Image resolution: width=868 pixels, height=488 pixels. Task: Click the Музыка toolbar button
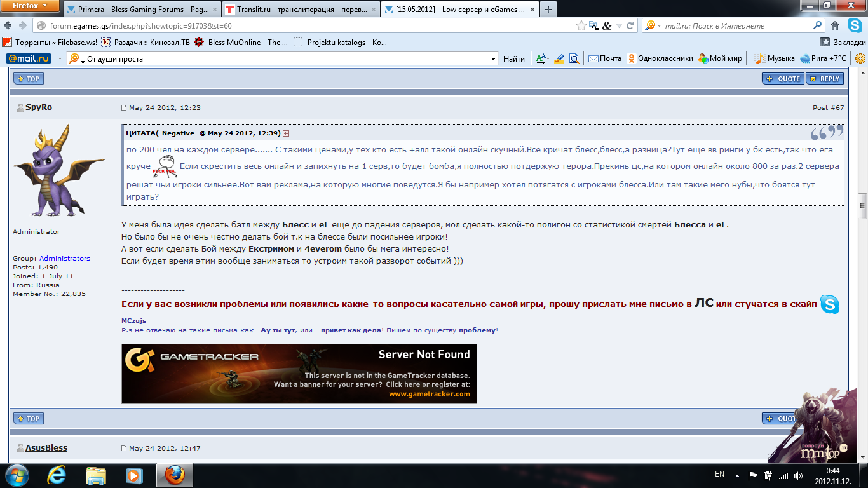[775, 58]
